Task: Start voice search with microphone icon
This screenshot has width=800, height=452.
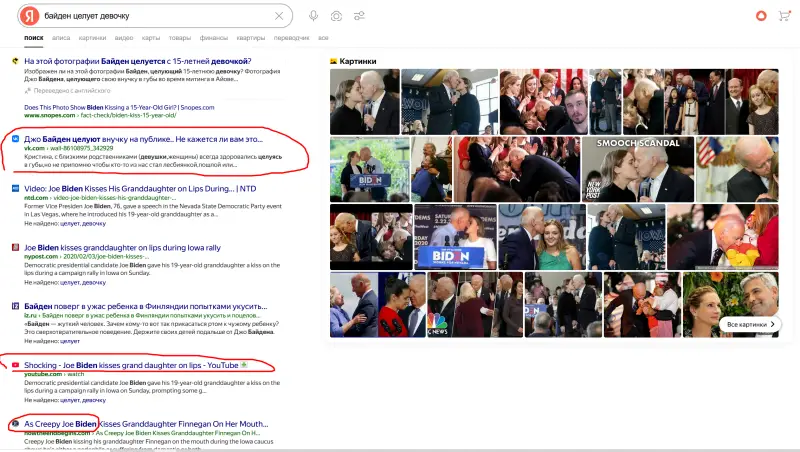Action: click(313, 16)
